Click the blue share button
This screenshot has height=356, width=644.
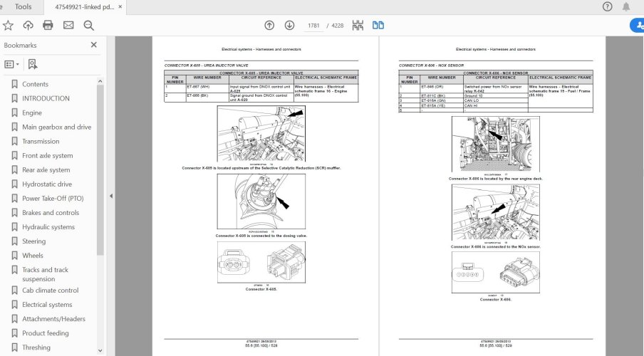(x=638, y=26)
